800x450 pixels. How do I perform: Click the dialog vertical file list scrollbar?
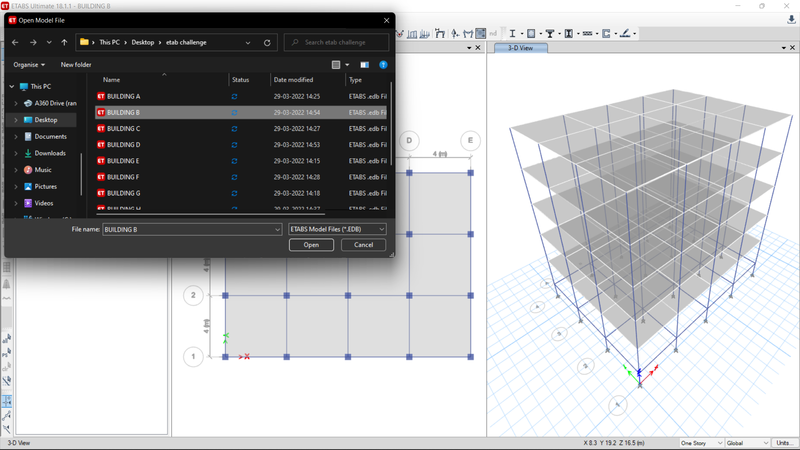point(391,122)
